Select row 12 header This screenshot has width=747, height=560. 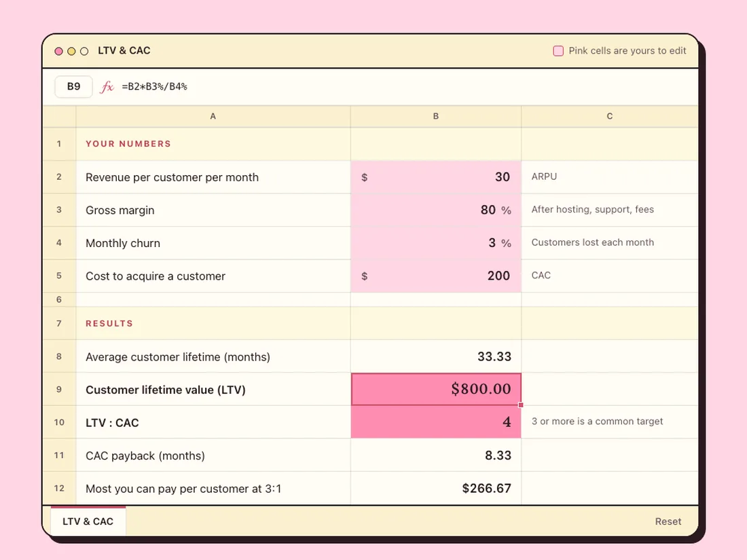pos(59,488)
